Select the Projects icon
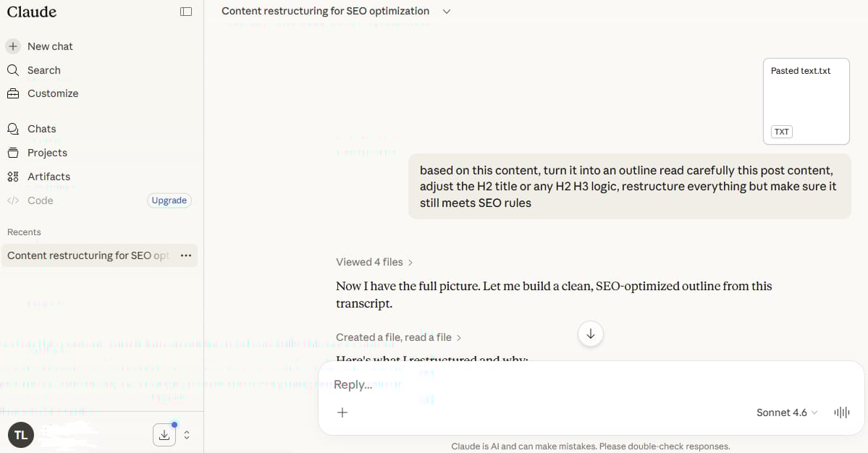 [x=14, y=153]
